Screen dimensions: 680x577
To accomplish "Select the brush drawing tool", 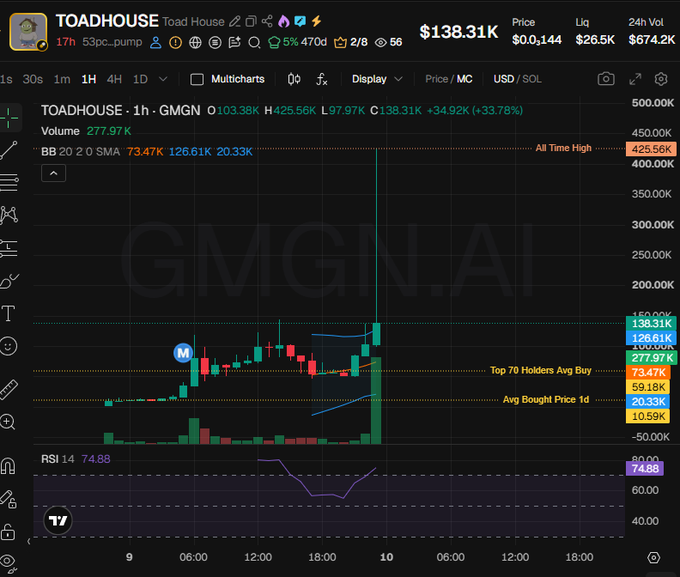I will coord(9,281).
